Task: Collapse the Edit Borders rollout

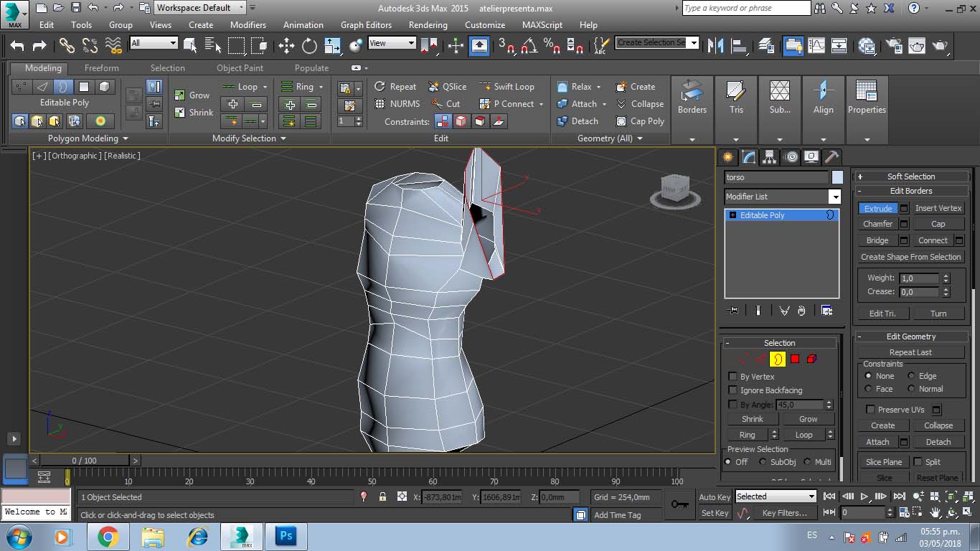Action: (910, 191)
